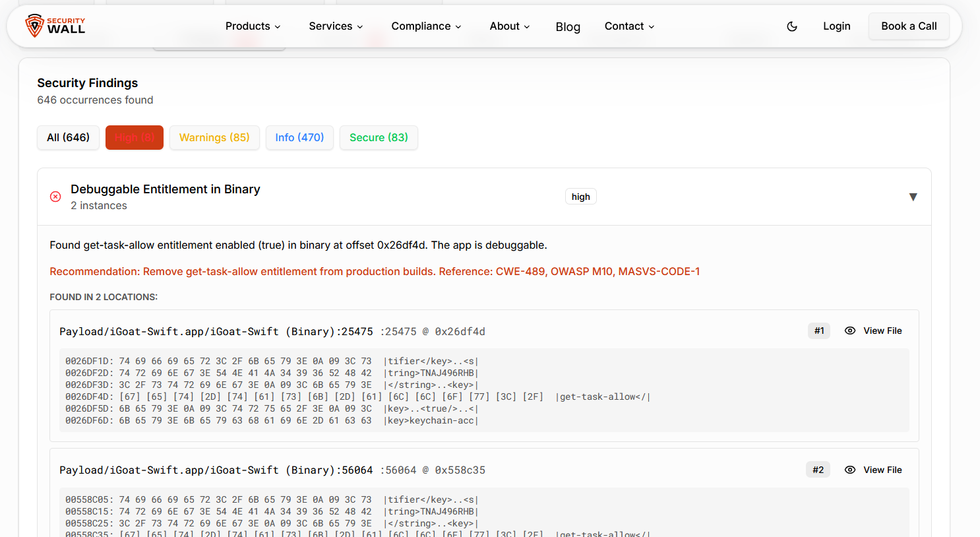Image resolution: width=980 pixels, height=537 pixels.
Task: Click the Security Wall shield logo
Action: pos(34,26)
